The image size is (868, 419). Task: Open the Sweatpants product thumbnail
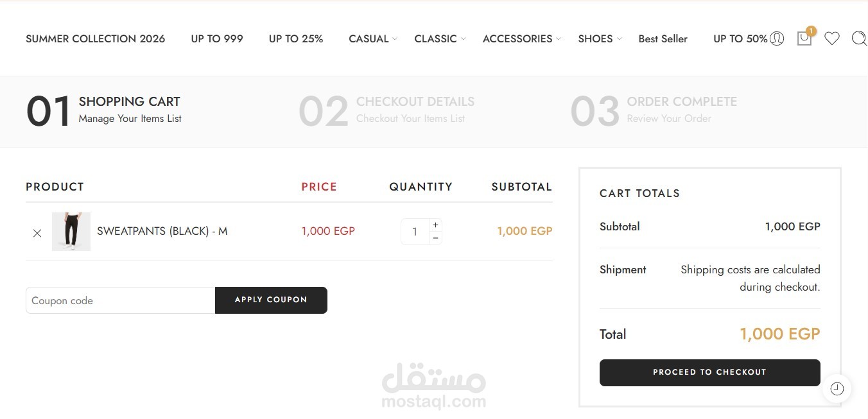coord(71,231)
